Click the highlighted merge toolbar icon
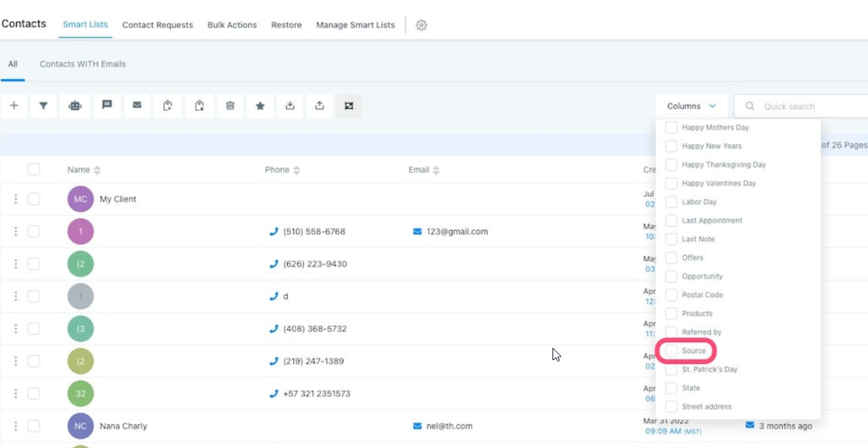Screen dimensions: 868x448 click(x=349, y=106)
